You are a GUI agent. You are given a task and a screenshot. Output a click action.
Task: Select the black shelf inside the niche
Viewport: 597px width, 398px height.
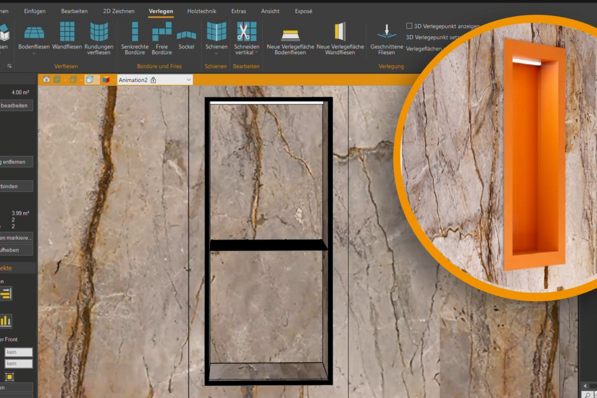coord(268,245)
